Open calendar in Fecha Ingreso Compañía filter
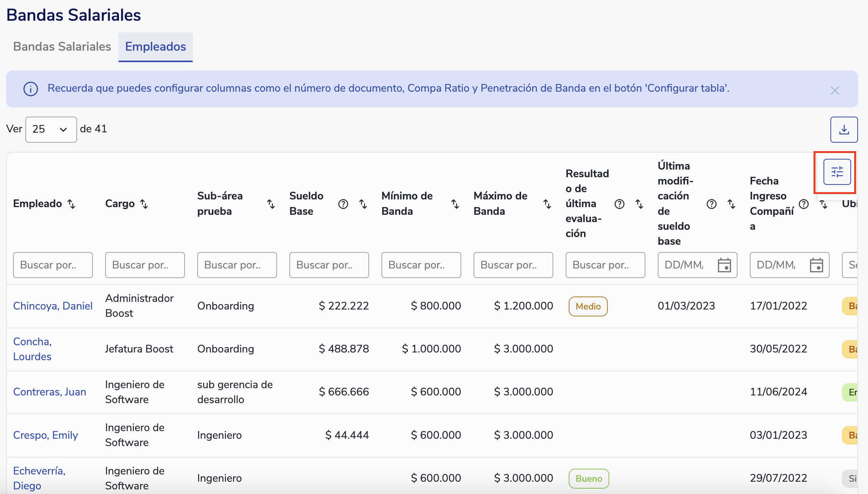 816,265
